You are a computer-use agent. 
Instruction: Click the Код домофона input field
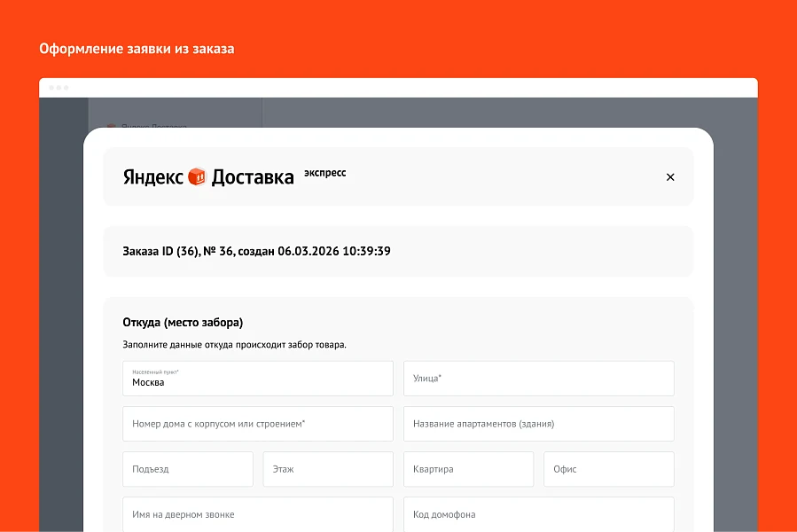coord(539,514)
